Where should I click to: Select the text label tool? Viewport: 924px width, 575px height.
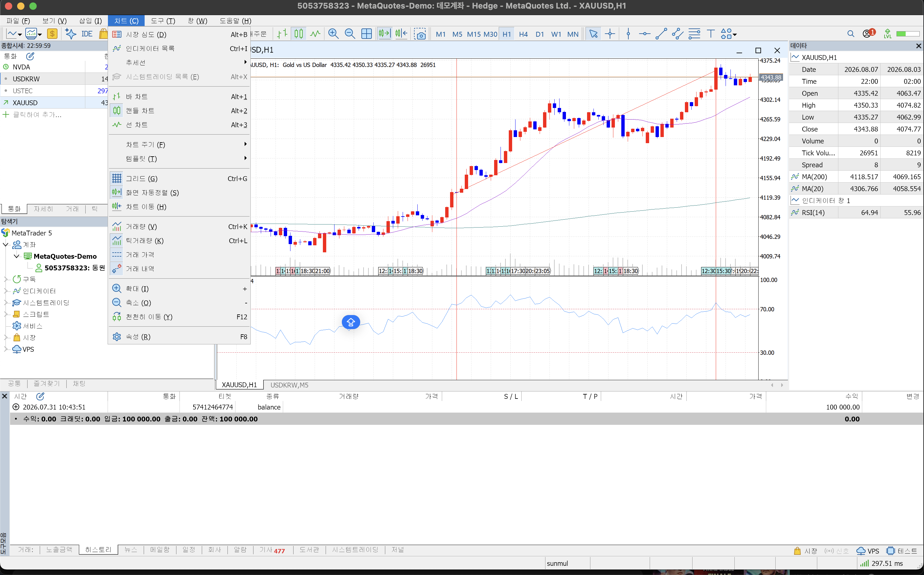tap(710, 34)
